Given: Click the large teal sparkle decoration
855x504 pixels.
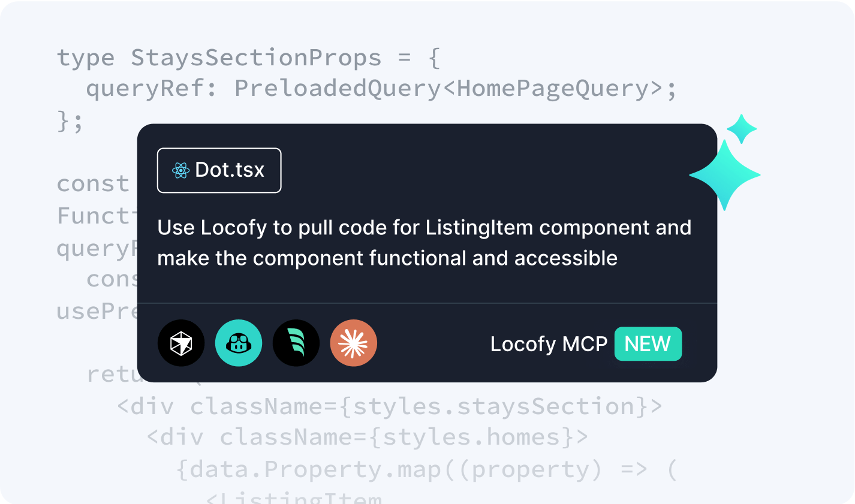Looking at the screenshot, I should [725, 174].
